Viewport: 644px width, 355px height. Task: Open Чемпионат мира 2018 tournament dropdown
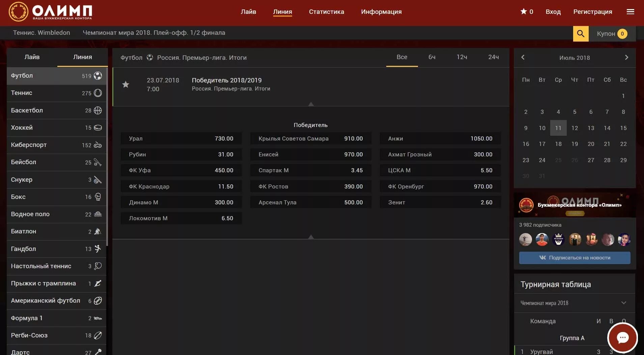tap(575, 303)
